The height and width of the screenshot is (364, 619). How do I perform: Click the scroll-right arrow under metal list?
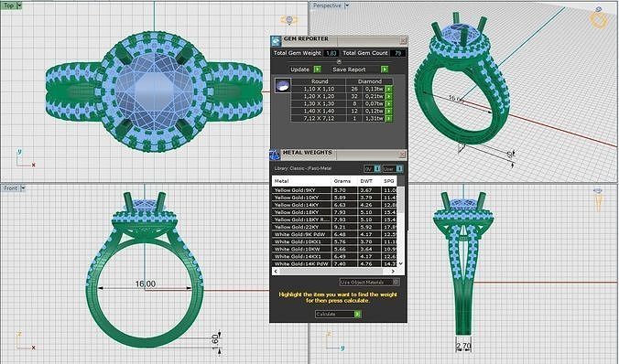coord(393,272)
